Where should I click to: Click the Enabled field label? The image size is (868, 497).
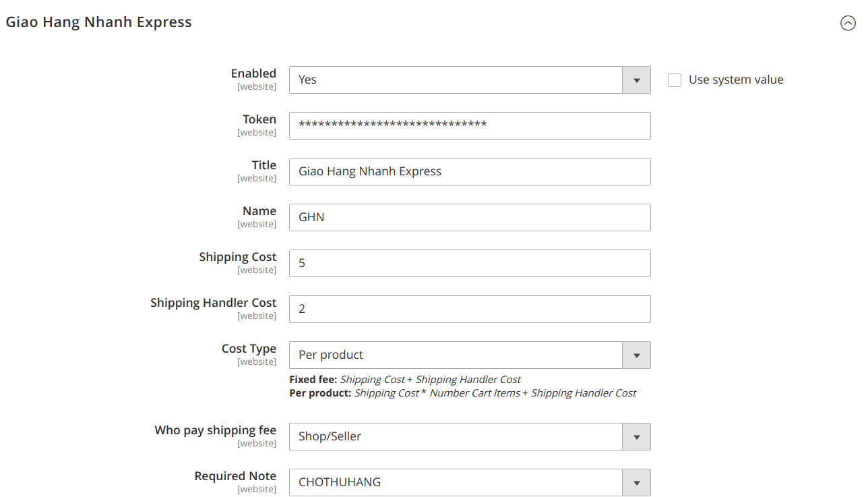pos(253,74)
